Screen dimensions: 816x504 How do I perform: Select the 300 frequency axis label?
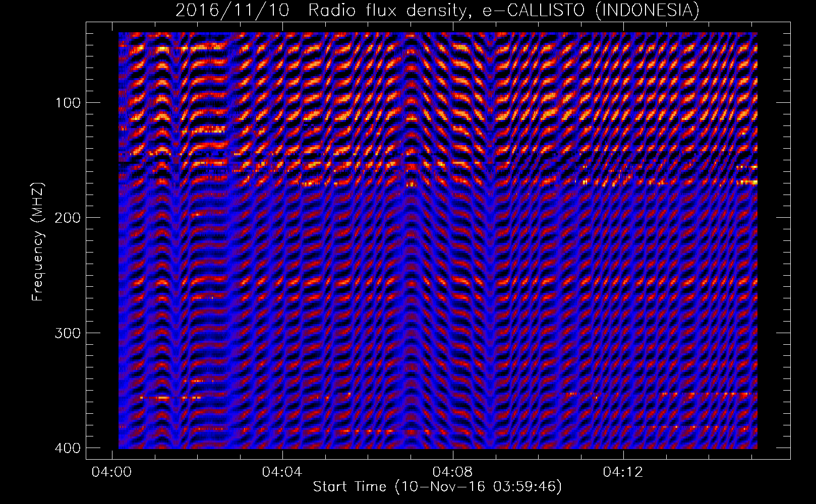point(67,333)
